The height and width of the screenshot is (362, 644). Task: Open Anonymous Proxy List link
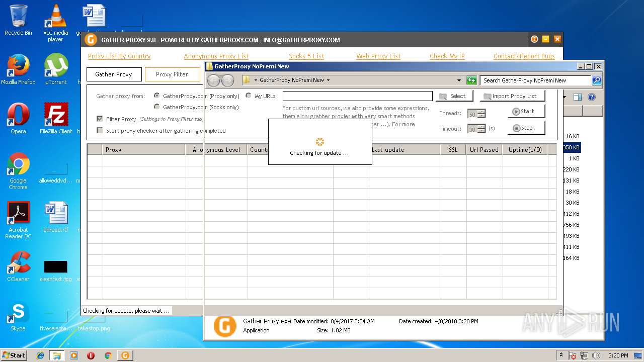216,56
